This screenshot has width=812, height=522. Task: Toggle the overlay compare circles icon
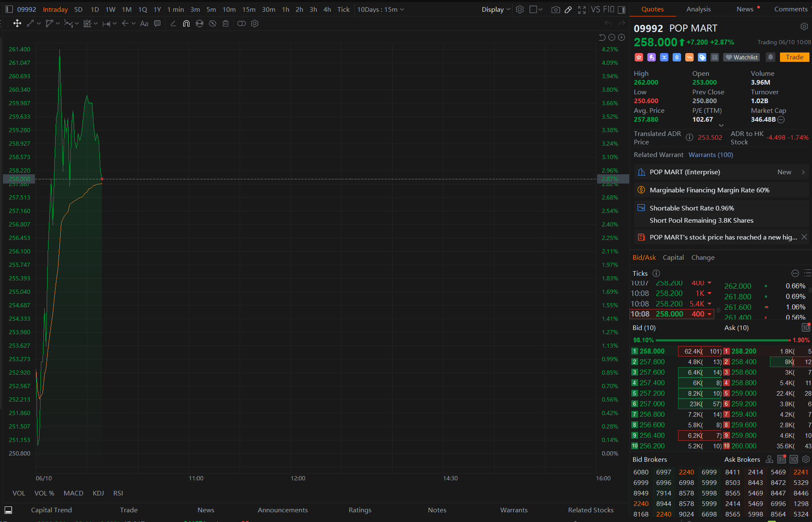(241, 24)
